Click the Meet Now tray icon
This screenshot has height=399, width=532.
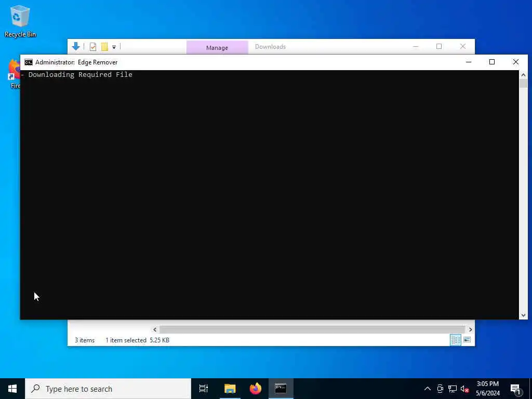pyautogui.click(x=440, y=389)
